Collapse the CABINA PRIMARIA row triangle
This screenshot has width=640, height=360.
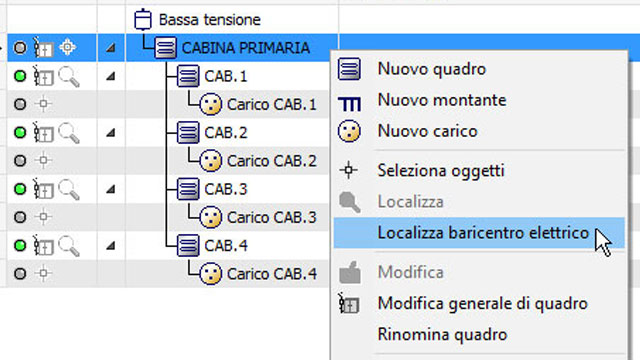click(x=110, y=48)
